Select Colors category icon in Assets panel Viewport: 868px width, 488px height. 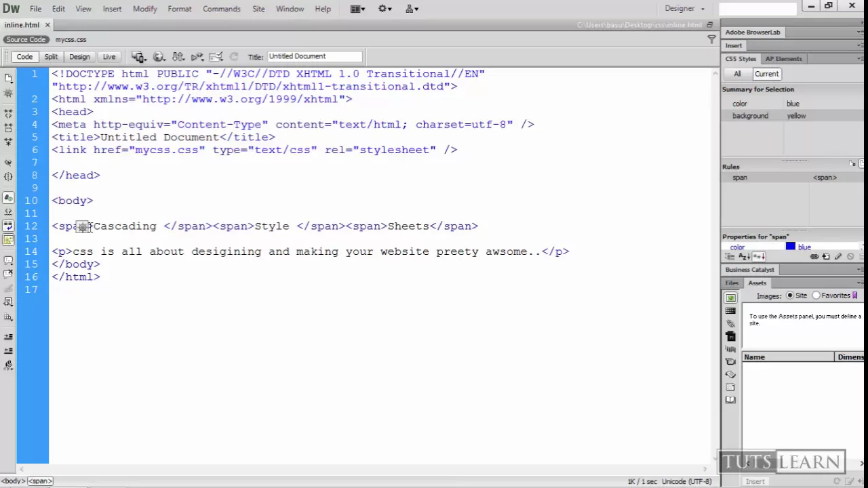[730, 310]
